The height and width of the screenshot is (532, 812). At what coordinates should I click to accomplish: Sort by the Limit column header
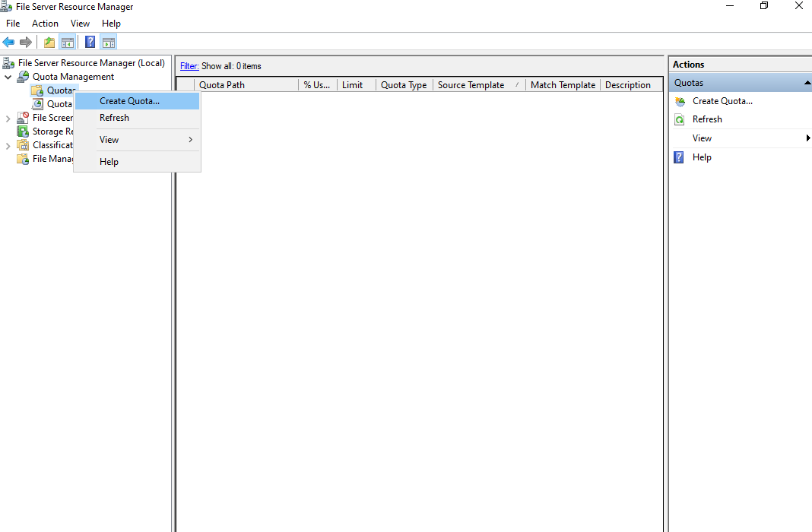[x=357, y=85]
